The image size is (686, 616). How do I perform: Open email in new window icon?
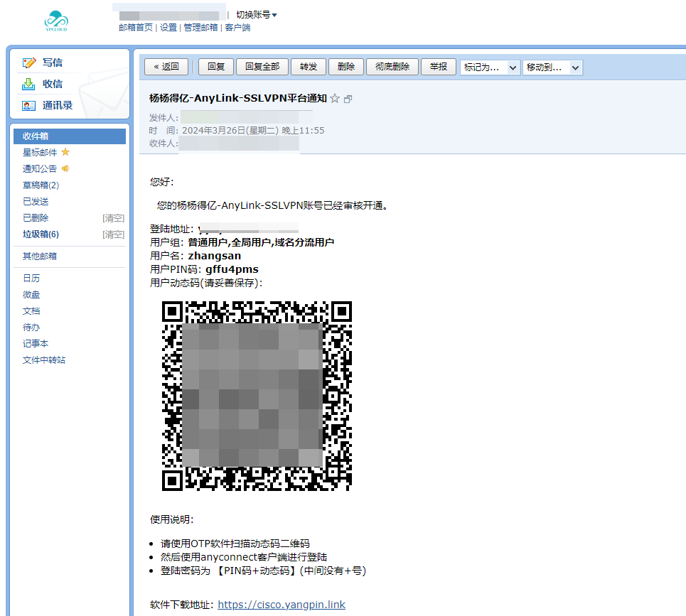(348, 99)
